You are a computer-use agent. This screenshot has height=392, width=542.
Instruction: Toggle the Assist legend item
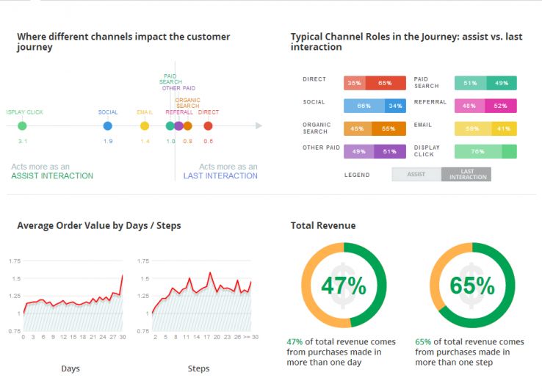(416, 175)
